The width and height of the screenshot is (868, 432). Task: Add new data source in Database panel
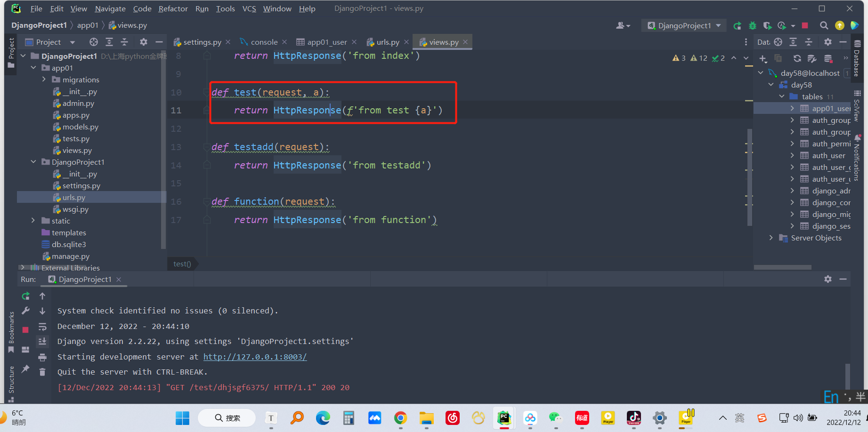coord(763,59)
